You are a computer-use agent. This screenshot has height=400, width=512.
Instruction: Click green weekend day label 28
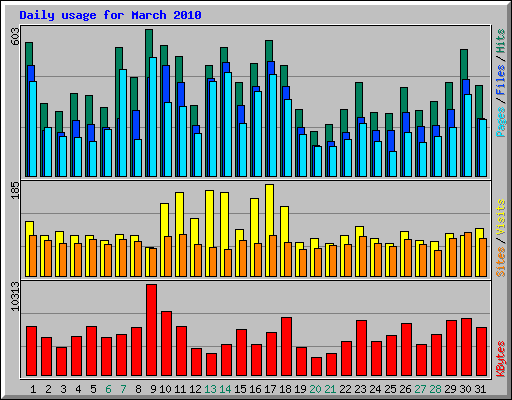point(435,389)
